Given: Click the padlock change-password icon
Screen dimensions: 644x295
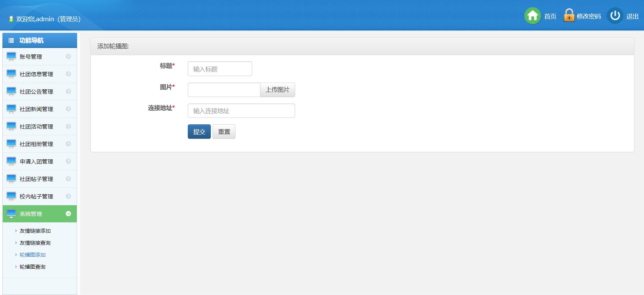Looking at the screenshot, I should 569,15.
